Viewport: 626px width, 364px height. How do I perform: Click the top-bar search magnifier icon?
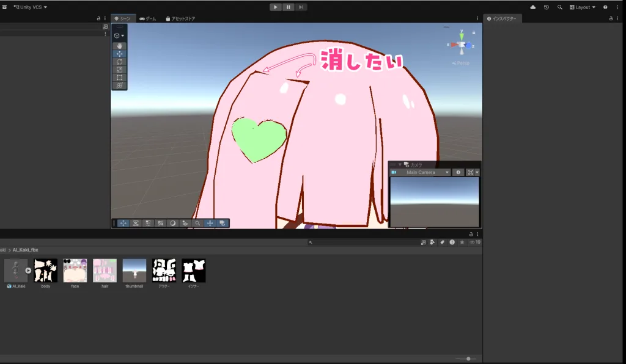pos(560,7)
